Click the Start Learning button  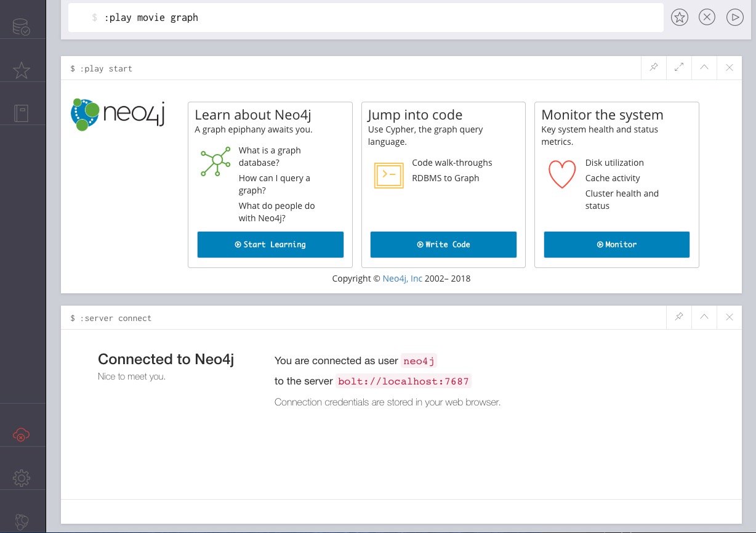(270, 245)
